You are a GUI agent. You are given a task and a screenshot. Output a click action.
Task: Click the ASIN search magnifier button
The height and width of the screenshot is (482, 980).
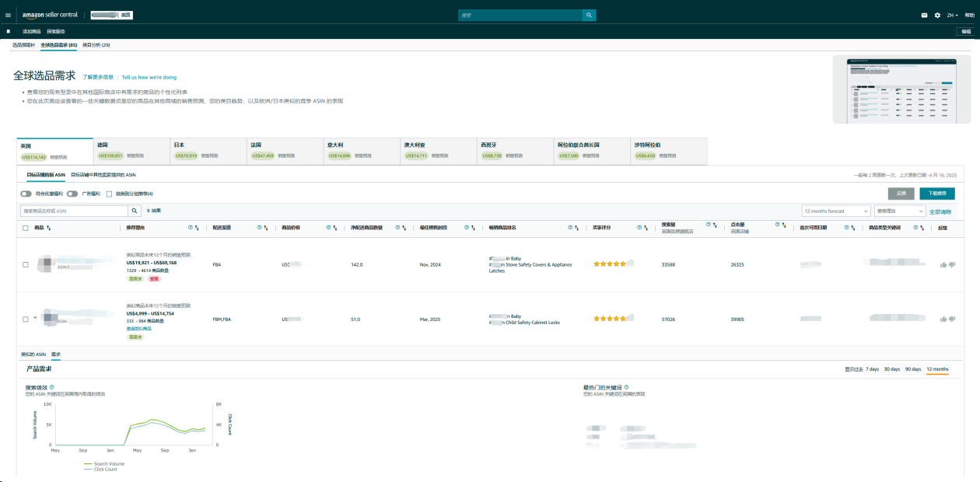point(134,211)
